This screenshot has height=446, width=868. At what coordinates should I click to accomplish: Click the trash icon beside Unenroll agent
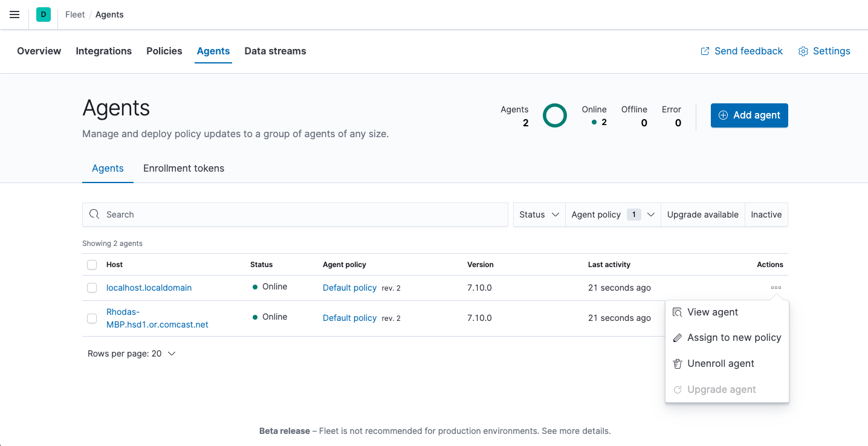click(678, 364)
